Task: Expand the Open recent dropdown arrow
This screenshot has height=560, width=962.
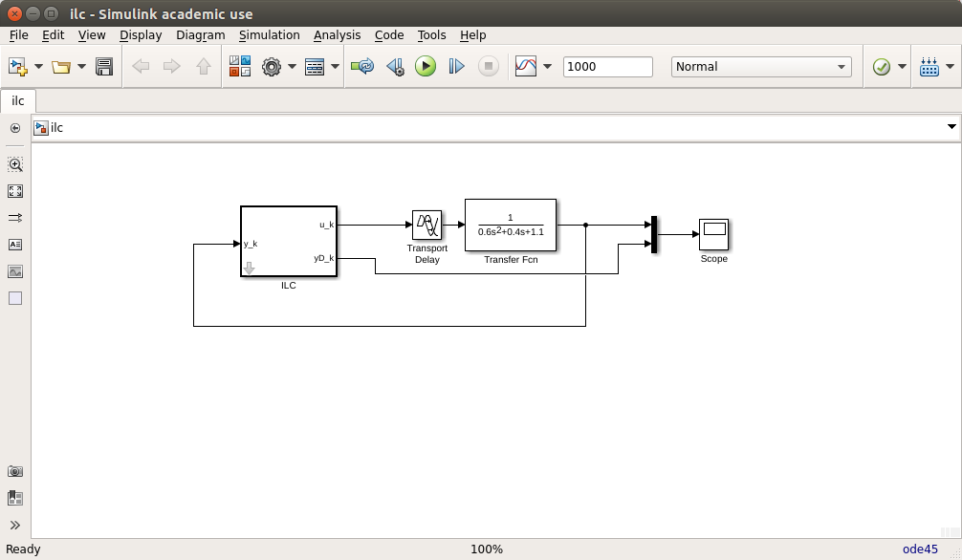Action: point(81,66)
